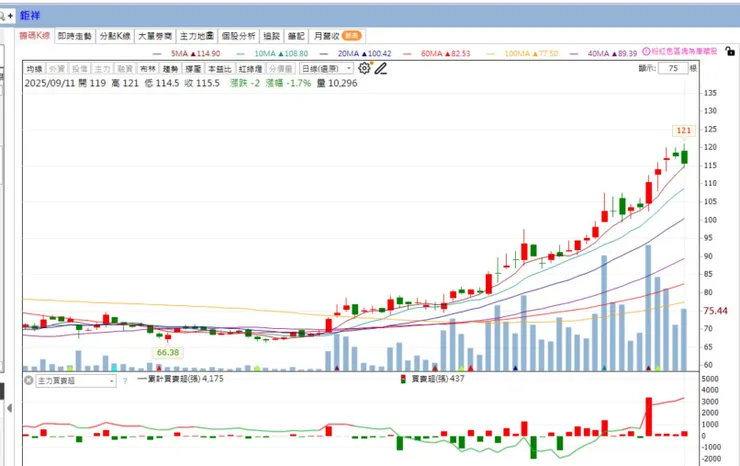
Task: Toggle 本益比 overlay button
Action: pyautogui.click(x=220, y=69)
